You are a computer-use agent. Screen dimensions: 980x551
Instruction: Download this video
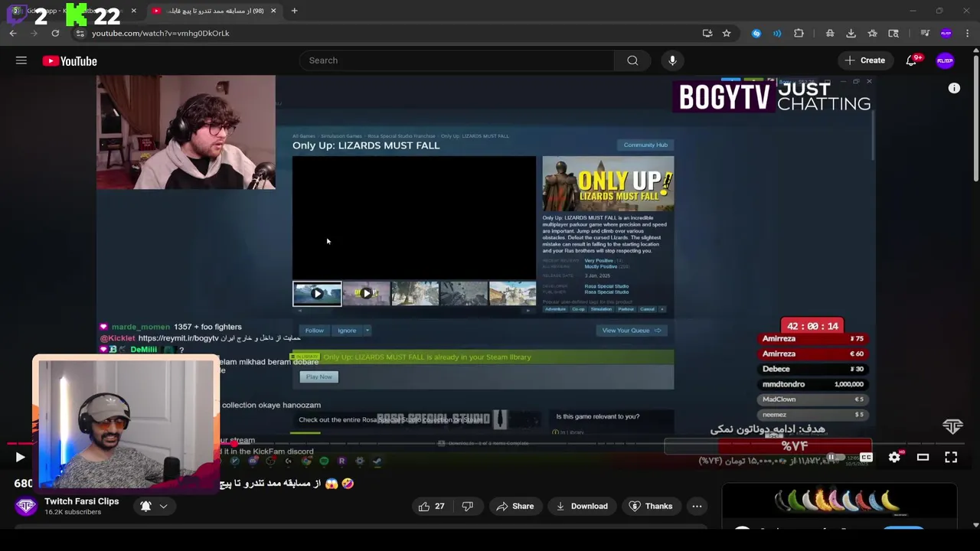click(x=582, y=506)
